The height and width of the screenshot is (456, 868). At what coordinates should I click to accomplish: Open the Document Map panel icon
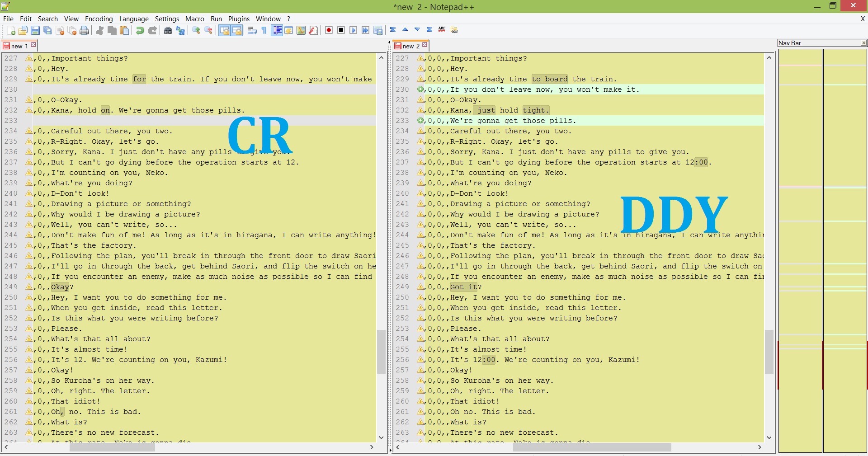[301, 30]
